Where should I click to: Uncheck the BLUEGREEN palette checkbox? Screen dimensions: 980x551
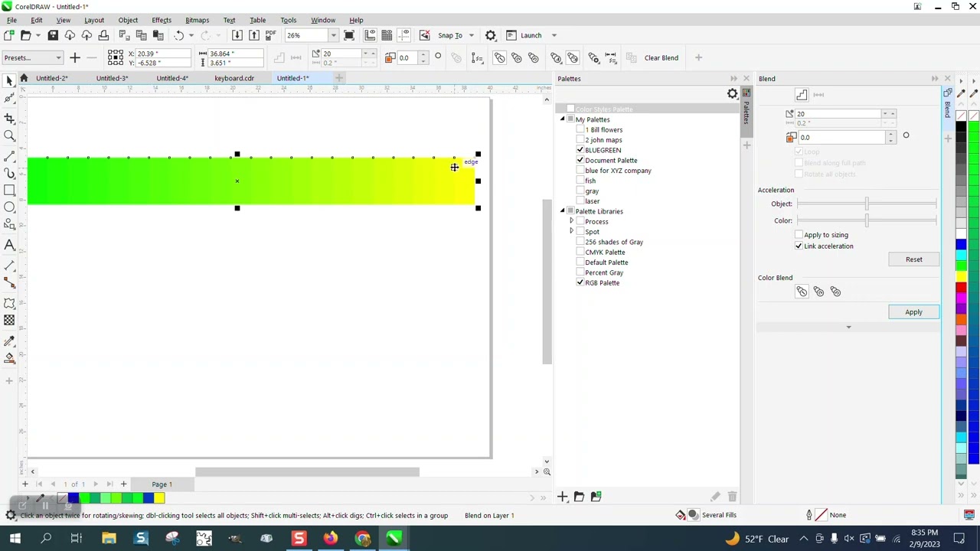[580, 150]
